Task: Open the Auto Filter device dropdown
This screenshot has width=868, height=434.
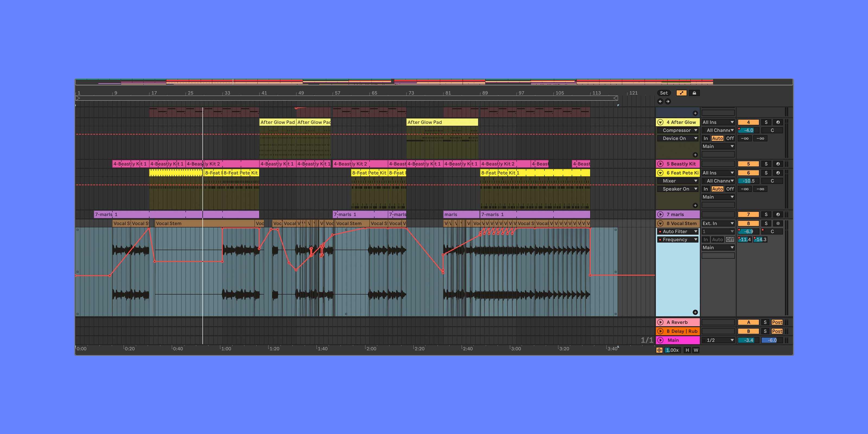Action: (678, 231)
